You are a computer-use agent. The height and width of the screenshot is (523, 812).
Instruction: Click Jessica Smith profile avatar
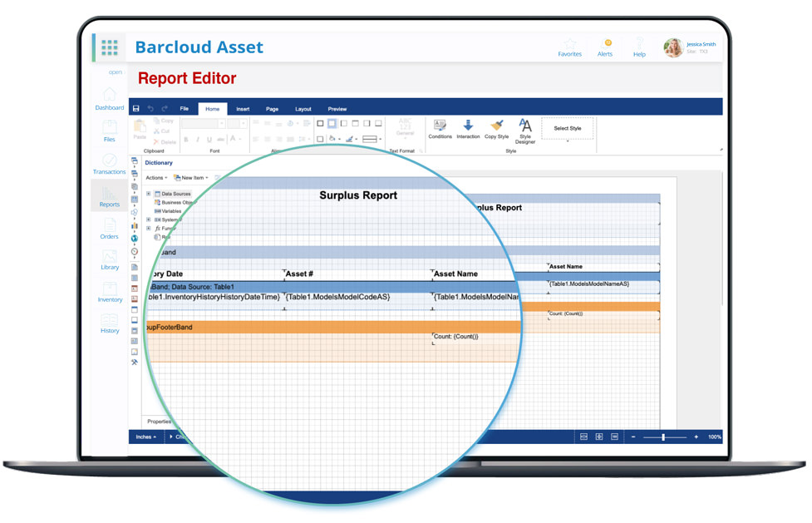tap(673, 47)
